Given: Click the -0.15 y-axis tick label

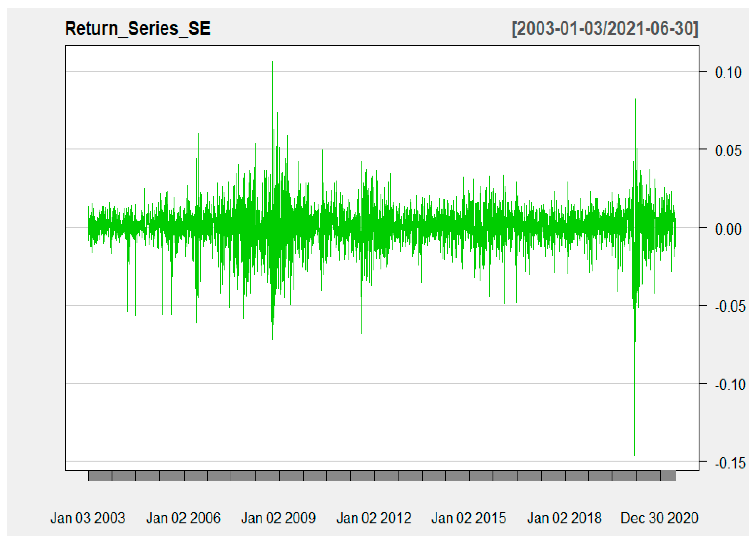Looking at the screenshot, I should [730, 463].
